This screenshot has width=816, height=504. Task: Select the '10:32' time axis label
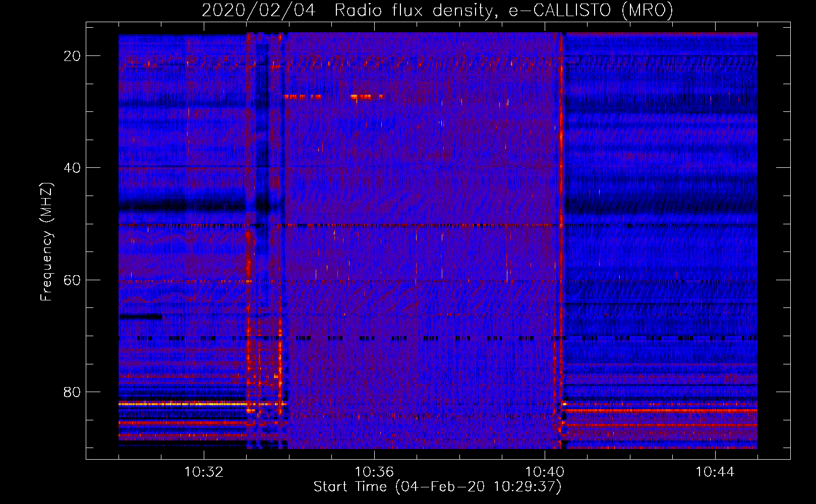click(x=204, y=472)
